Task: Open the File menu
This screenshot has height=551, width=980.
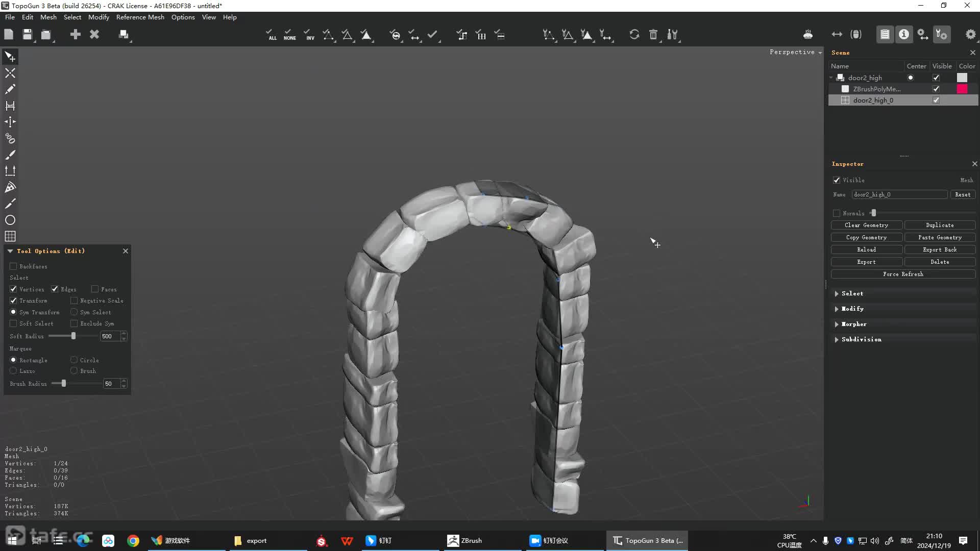Action: pyautogui.click(x=10, y=17)
